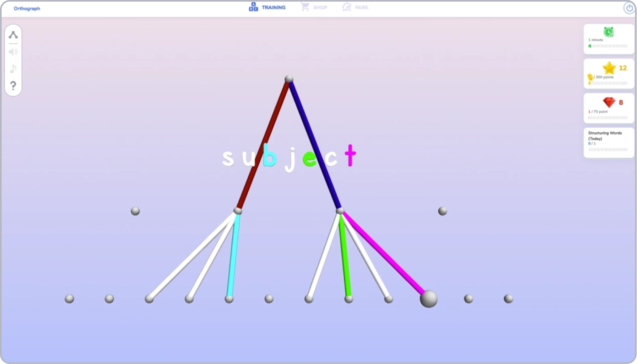The image size is (637, 364).
Task: Click the green alarm clock timer icon
Action: [x=608, y=32]
